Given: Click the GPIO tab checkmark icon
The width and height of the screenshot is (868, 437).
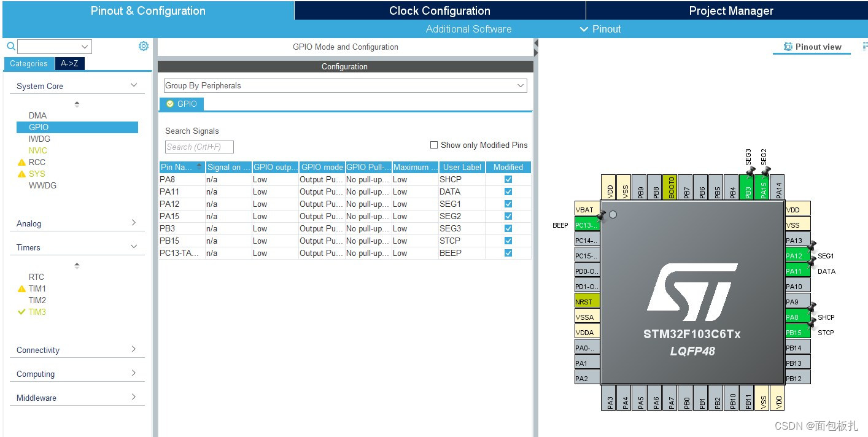Looking at the screenshot, I should (x=170, y=104).
